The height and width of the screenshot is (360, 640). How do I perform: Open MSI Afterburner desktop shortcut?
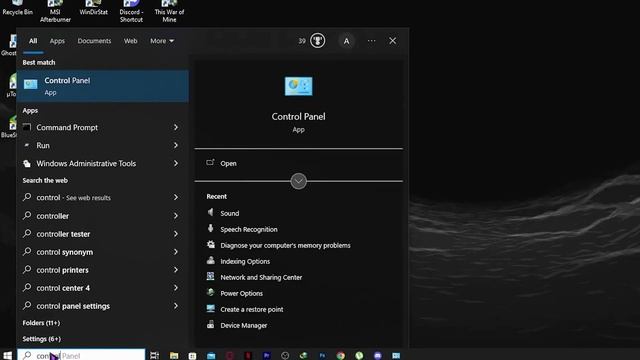pos(55,11)
